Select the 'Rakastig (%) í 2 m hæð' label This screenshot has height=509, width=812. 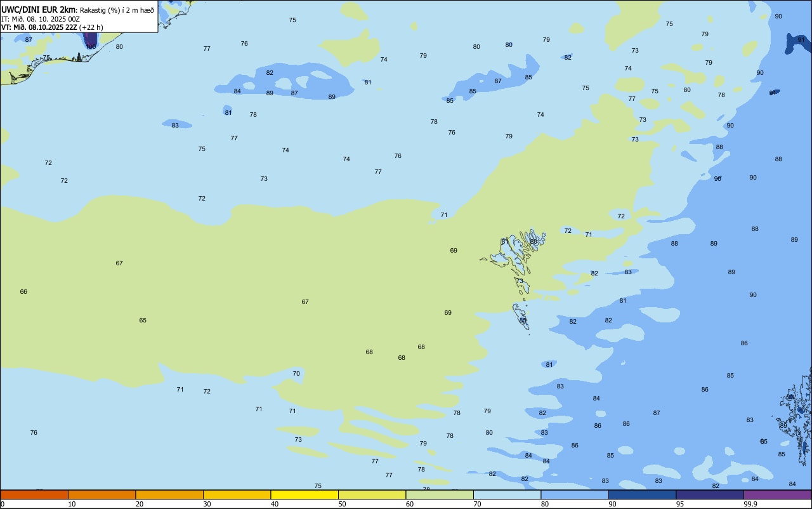(117, 10)
